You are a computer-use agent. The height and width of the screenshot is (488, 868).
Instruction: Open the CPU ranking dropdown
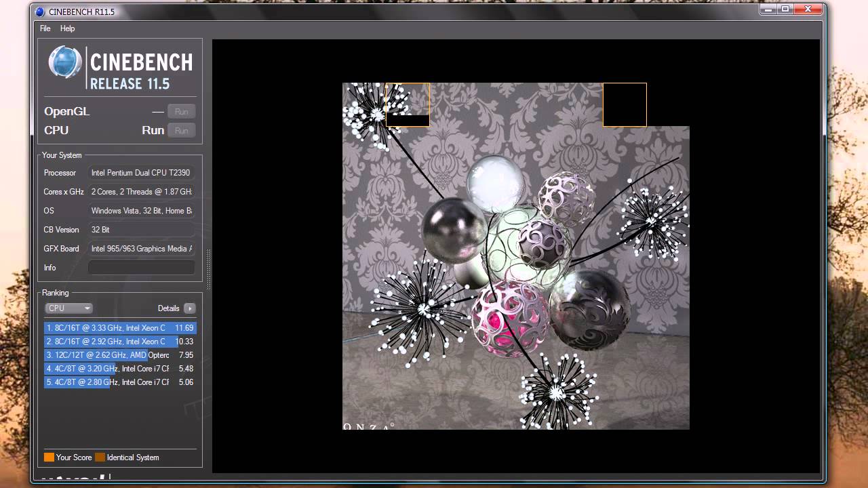(x=68, y=308)
